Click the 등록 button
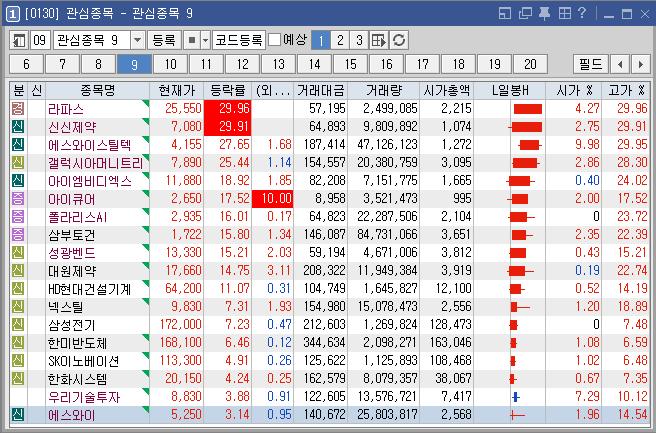 coord(164,41)
